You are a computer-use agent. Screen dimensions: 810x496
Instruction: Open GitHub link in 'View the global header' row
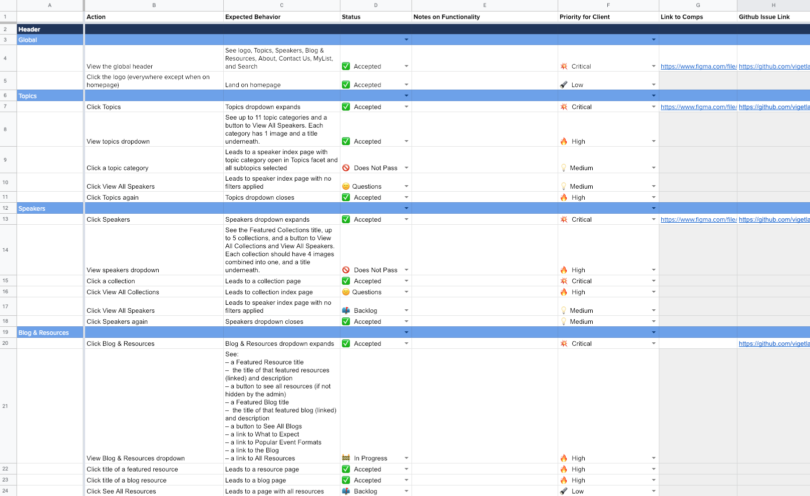tap(774, 66)
